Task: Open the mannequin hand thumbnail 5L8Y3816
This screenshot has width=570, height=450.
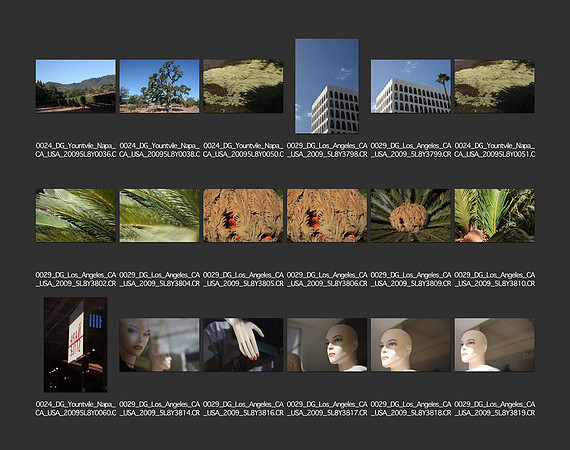Action: (243, 345)
